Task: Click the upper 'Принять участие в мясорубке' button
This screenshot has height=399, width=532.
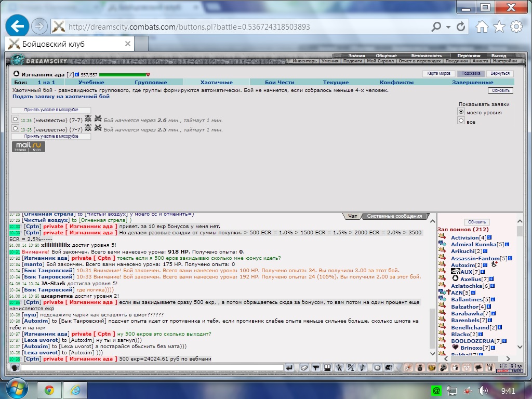Action: pos(51,110)
